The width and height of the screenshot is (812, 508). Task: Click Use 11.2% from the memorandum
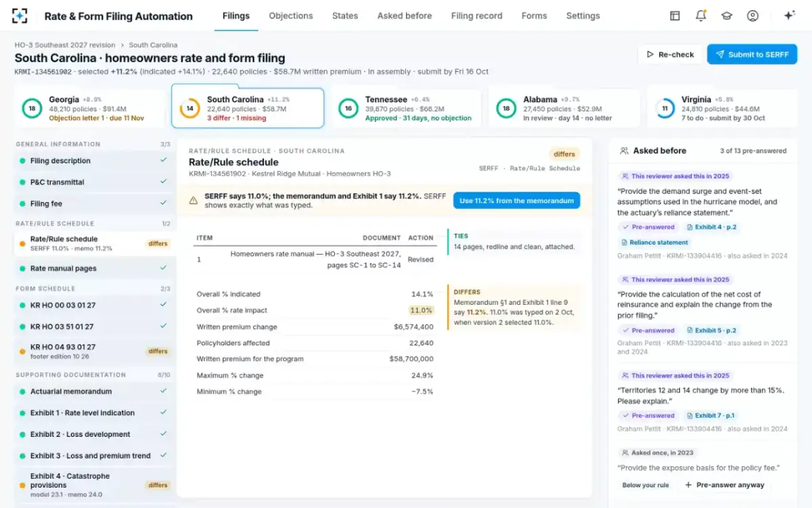coord(517,200)
